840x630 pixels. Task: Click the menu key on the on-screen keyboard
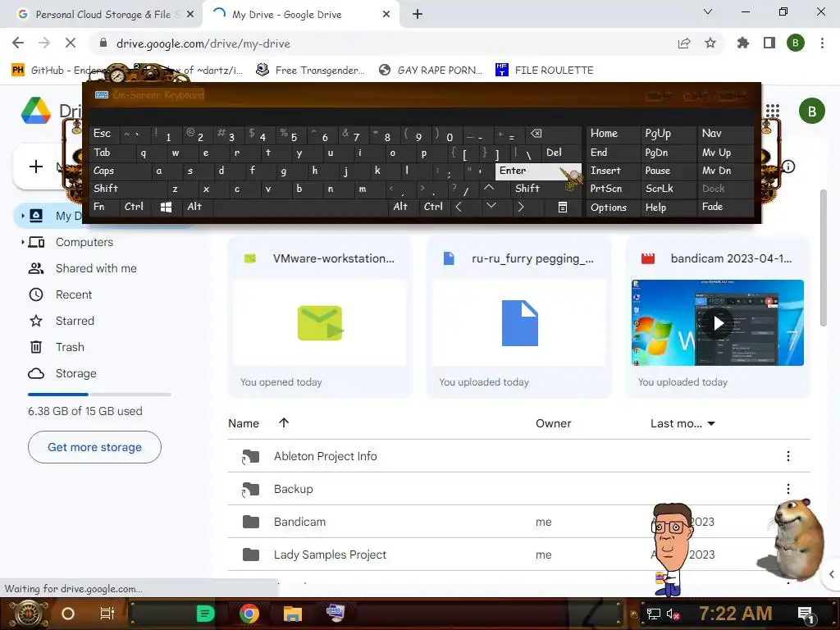tap(562, 207)
